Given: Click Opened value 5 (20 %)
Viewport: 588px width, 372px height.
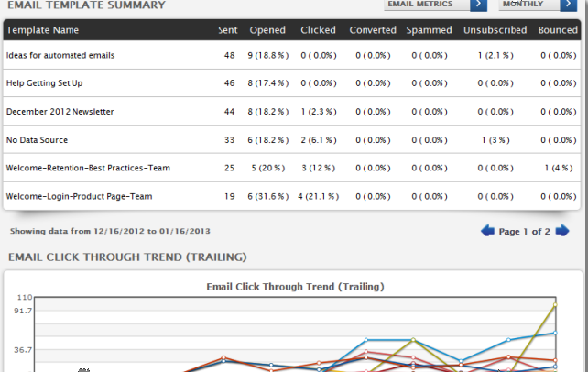Looking at the screenshot, I should (268, 168).
